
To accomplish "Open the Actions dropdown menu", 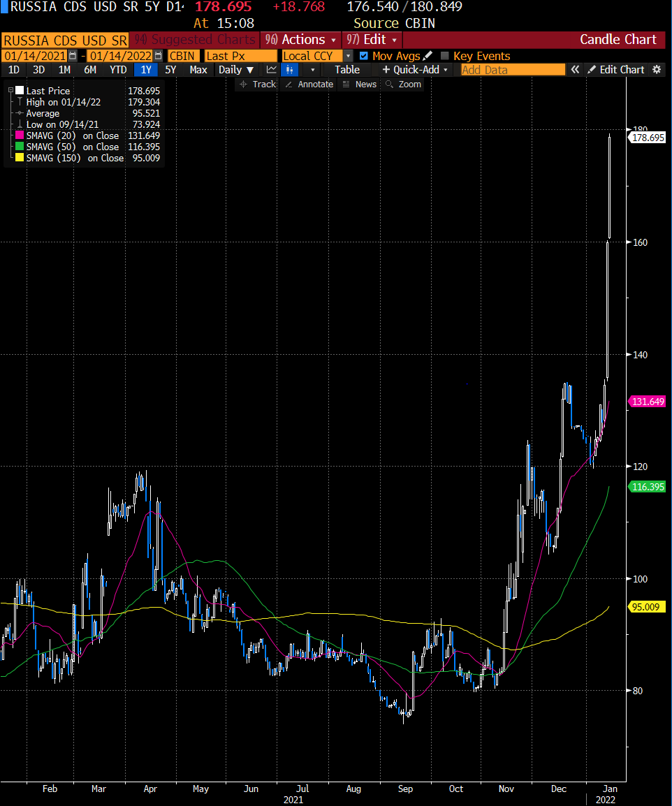I will [301, 40].
